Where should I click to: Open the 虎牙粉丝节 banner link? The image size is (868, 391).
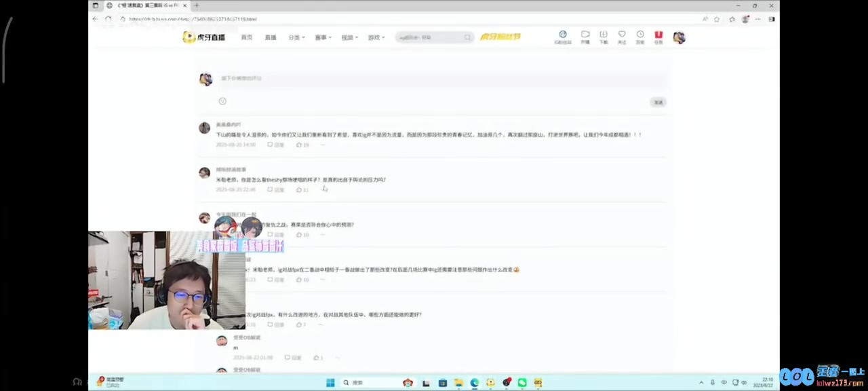click(x=500, y=37)
